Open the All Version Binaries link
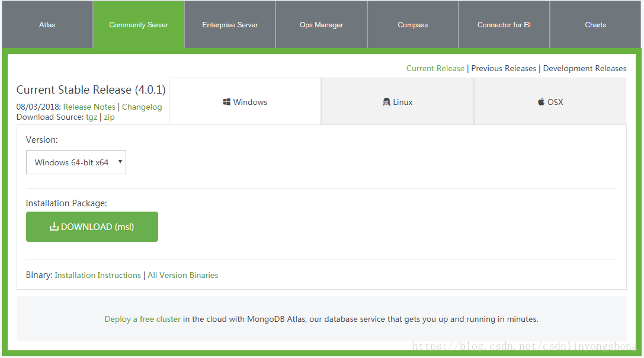Viewport: 644px width, 358px height. pos(182,276)
